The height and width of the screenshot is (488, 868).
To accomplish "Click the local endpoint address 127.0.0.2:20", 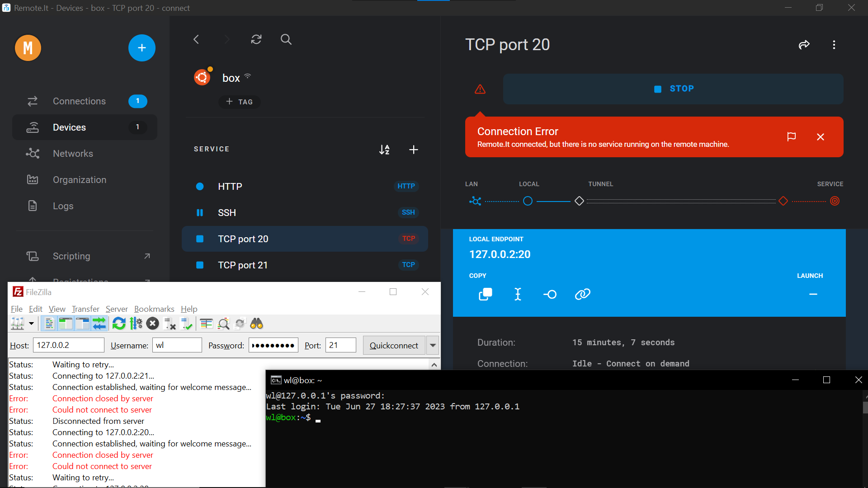I will coord(500,254).
